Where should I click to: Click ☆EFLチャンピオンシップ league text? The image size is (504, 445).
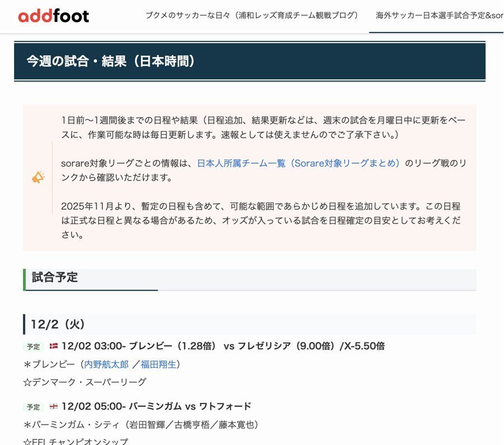click(x=76, y=442)
